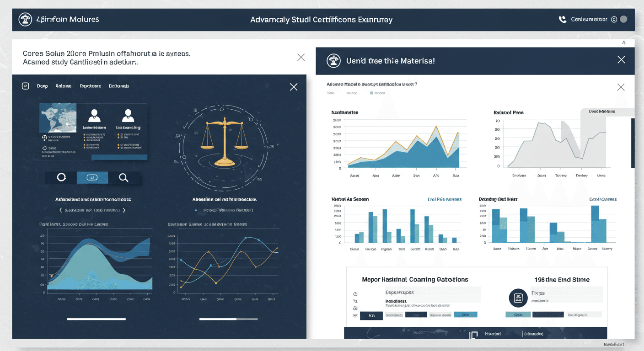Click the teal button under the document icon
The height and width of the screenshot is (351, 644).
518,314
